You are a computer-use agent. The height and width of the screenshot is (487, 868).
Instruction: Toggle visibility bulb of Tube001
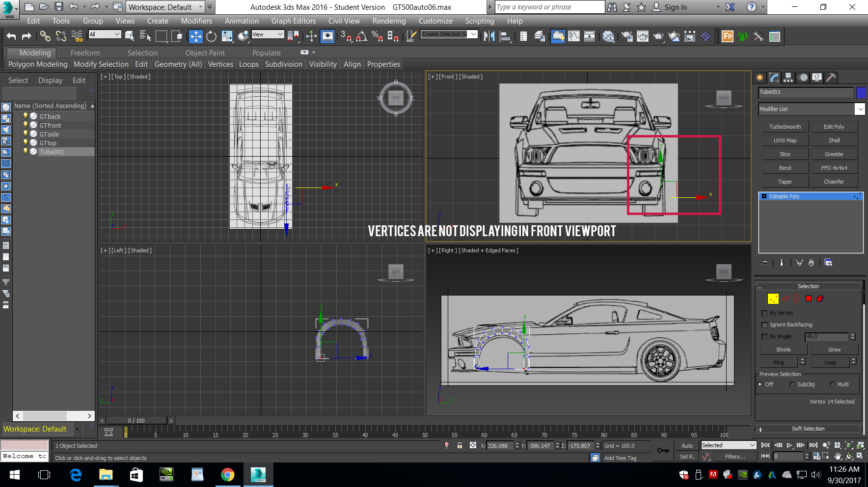coord(26,151)
